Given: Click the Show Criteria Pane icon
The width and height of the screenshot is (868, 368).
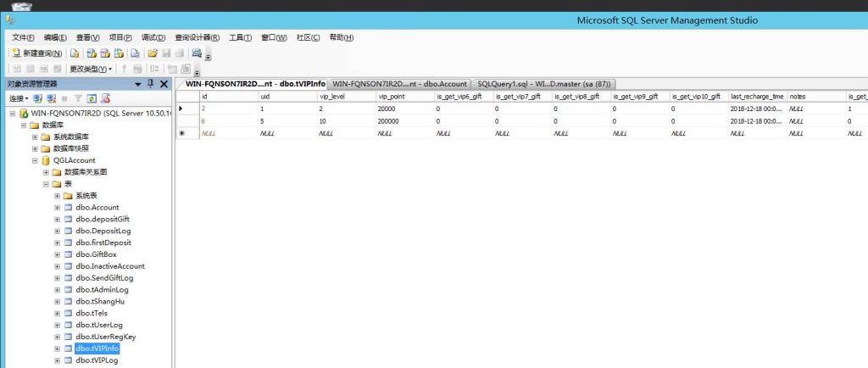Looking at the screenshot, I should click(x=30, y=69).
